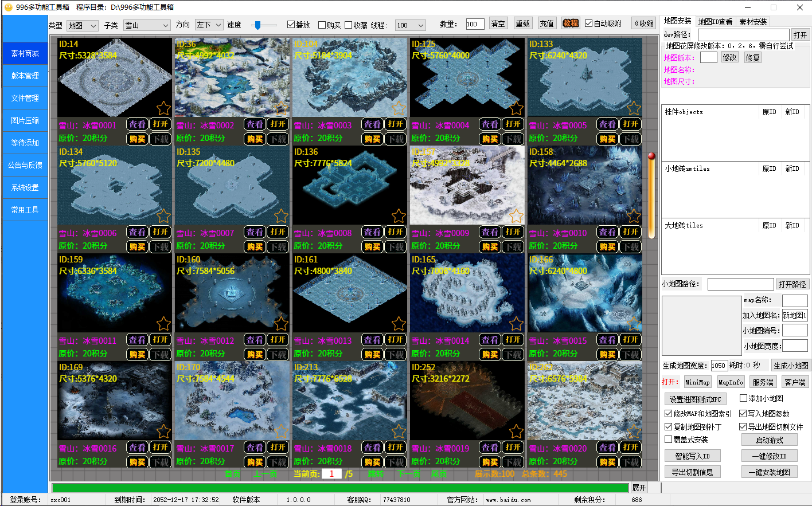
Task: Favorite the map ID:135 with its star
Action: [x=281, y=215]
